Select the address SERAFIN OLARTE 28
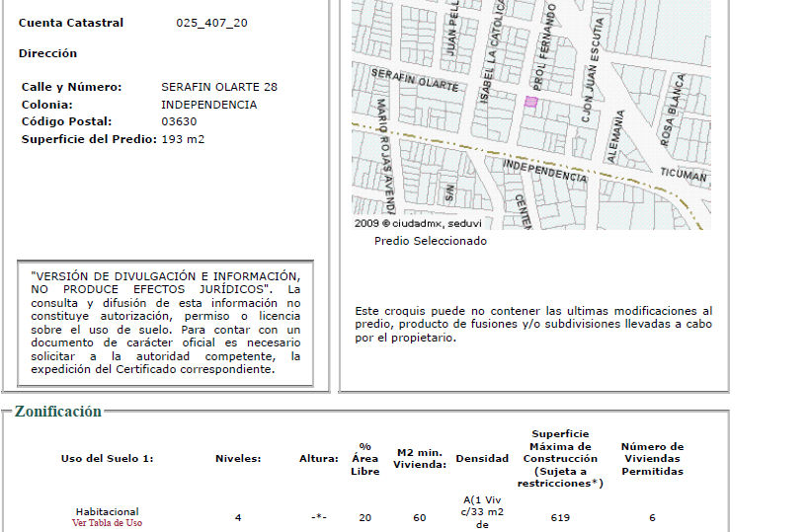 tap(219, 87)
